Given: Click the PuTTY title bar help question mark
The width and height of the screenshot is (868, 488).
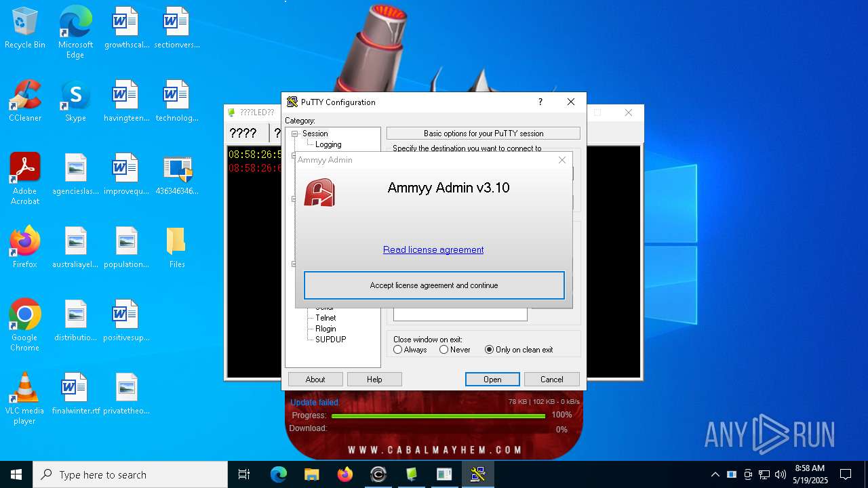Looking at the screenshot, I should click(540, 102).
